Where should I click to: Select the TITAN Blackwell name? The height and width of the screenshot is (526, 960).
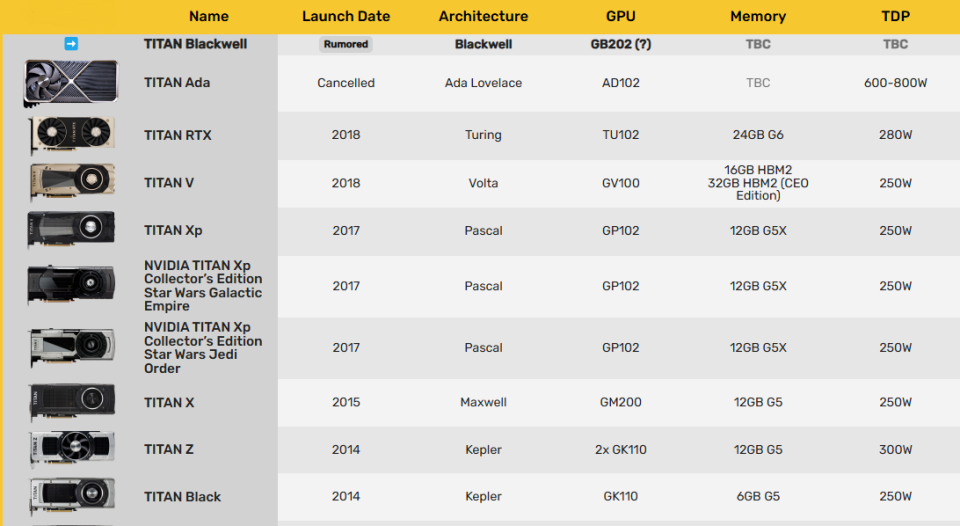(x=195, y=44)
